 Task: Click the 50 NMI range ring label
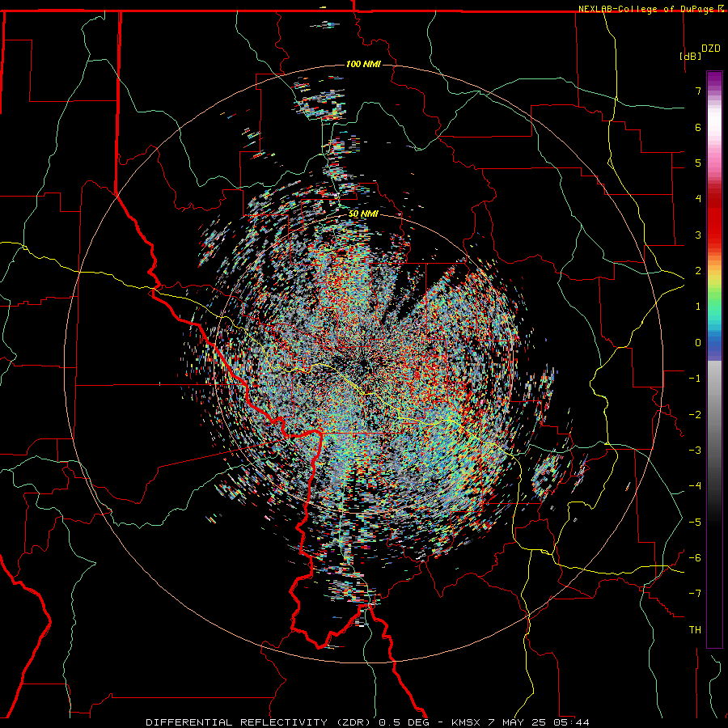tap(363, 214)
